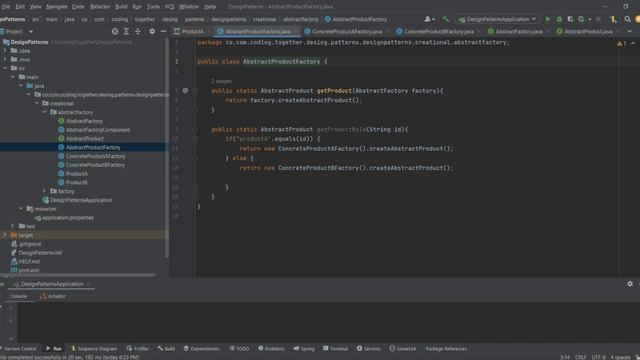
Task: Click the '2 usages' hint above getProduct
Action: click(x=222, y=81)
